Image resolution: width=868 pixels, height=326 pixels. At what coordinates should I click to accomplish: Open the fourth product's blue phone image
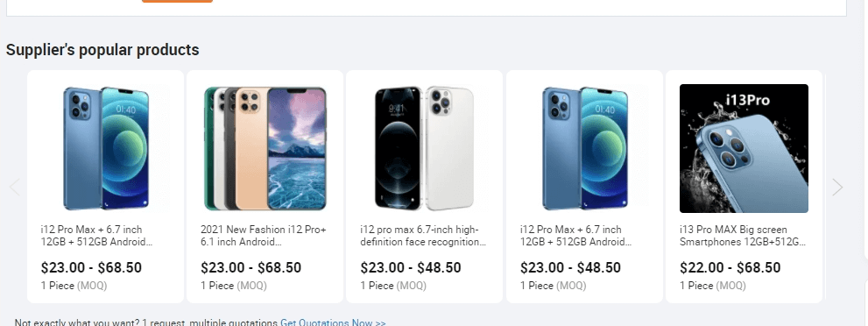584,148
